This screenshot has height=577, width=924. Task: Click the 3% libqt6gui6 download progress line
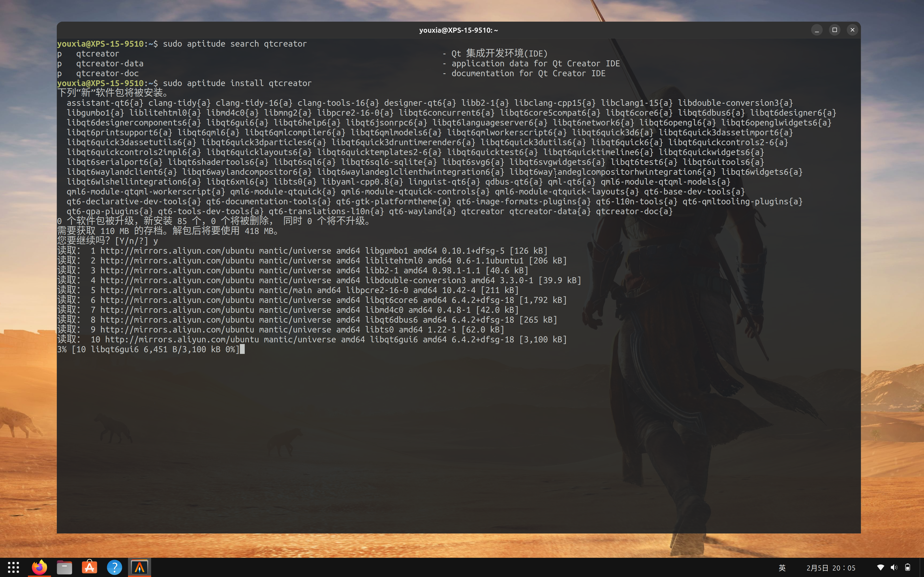coord(149,349)
